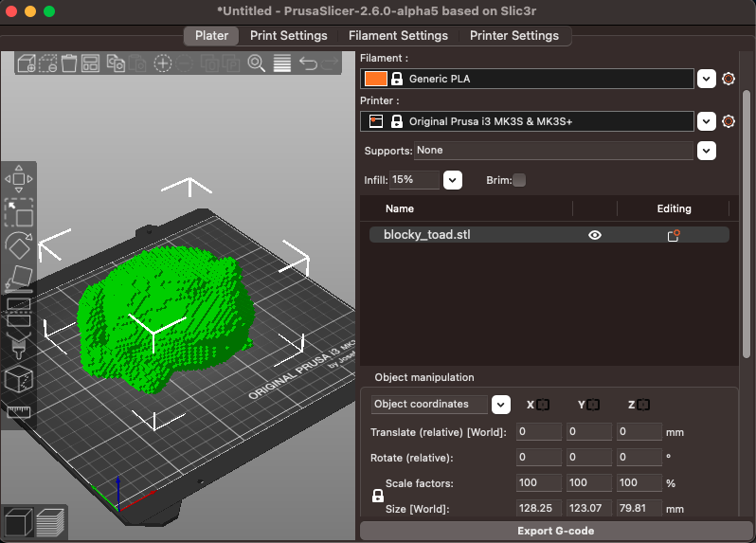The height and width of the screenshot is (543, 756).
Task: Click the Rotate Y input field
Action: click(588, 457)
